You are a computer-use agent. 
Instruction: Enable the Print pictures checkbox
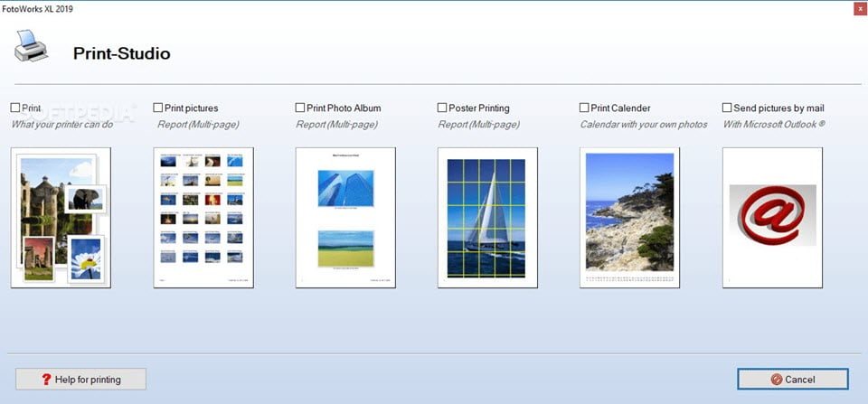(x=157, y=108)
